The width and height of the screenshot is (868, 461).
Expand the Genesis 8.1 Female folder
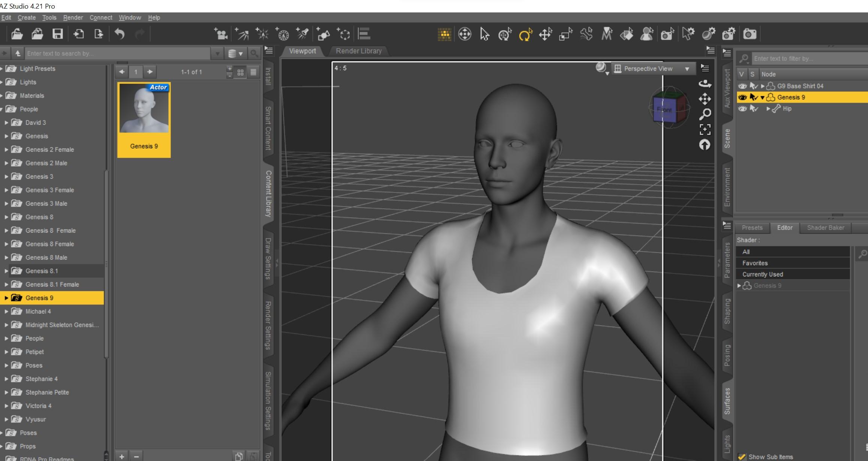click(6, 285)
